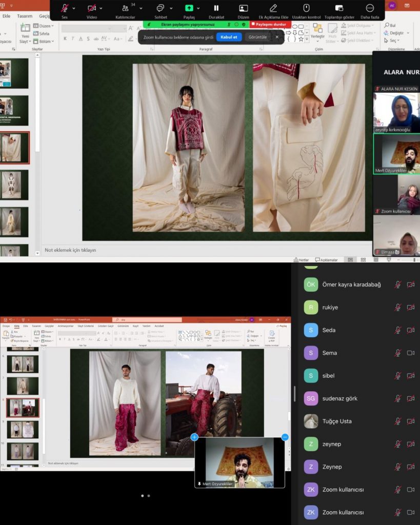
Task: Click the red Paylaşımı durdur button
Action: [270, 24]
